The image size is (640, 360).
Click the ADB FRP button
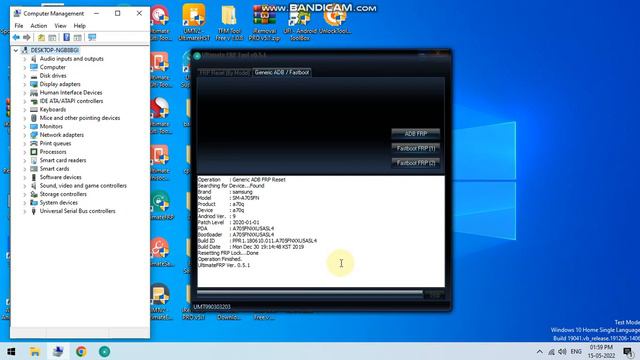[416, 133]
